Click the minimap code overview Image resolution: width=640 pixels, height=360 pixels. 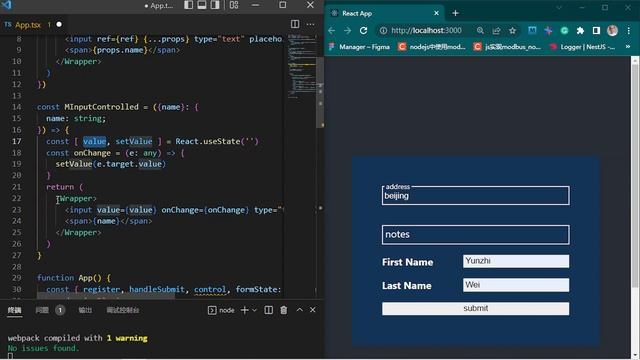pyautogui.click(x=302, y=66)
